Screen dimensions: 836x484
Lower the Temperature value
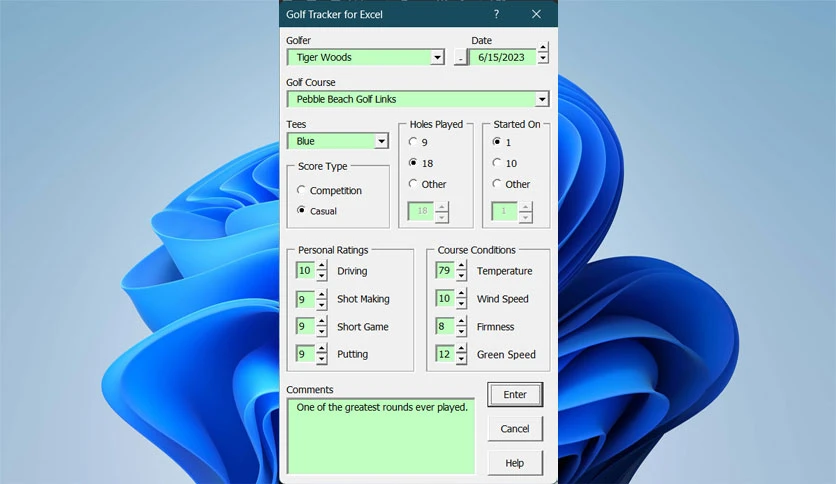click(461, 276)
